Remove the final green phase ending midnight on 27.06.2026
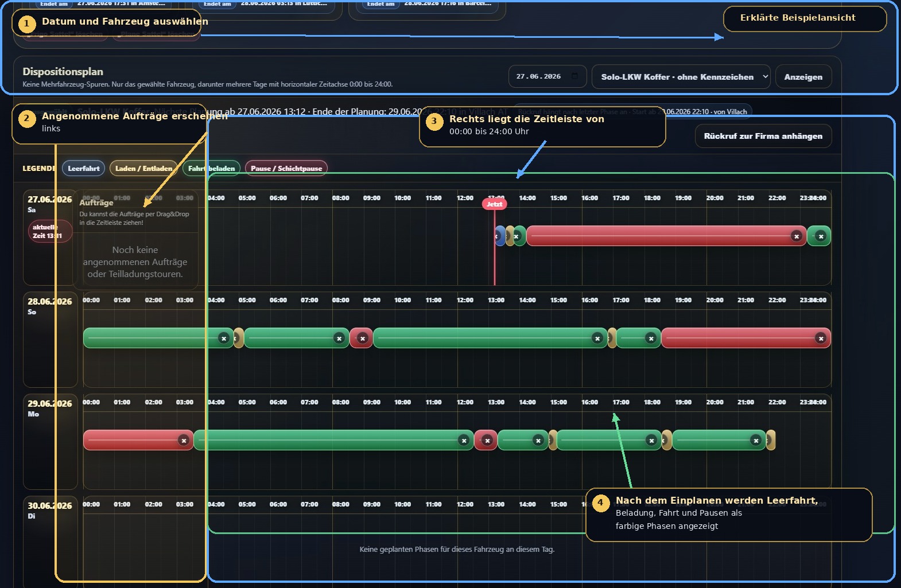This screenshot has width=901, height=588. 821,236
